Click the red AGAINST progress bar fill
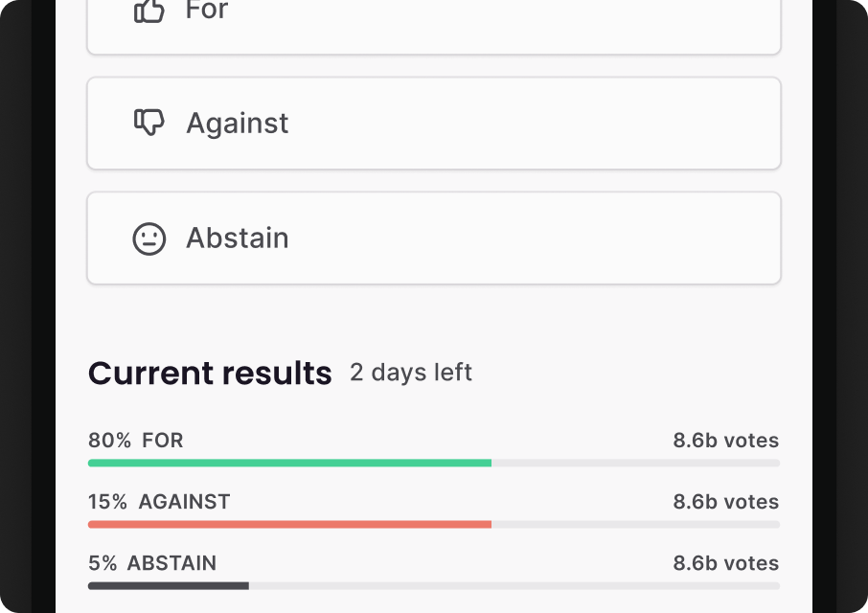The image size is (868, 613). tap(289, 524)
